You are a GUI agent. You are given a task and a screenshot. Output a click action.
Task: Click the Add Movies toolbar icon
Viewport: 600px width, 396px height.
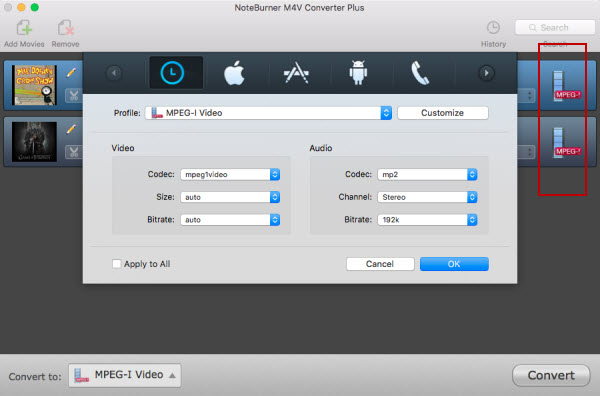(24, 28)
